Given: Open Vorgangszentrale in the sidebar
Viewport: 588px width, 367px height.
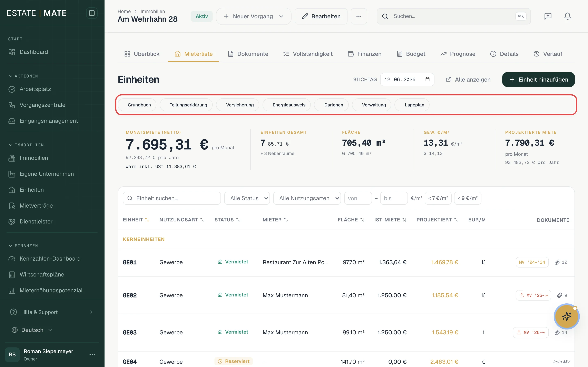Looking at the screenshot, I should pos(42,105).
